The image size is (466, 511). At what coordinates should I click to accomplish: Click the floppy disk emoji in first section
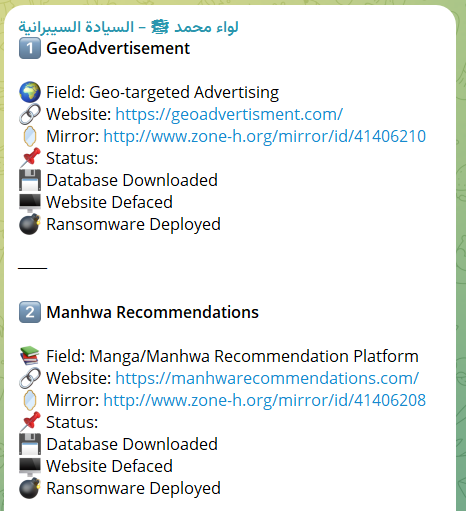30,180
